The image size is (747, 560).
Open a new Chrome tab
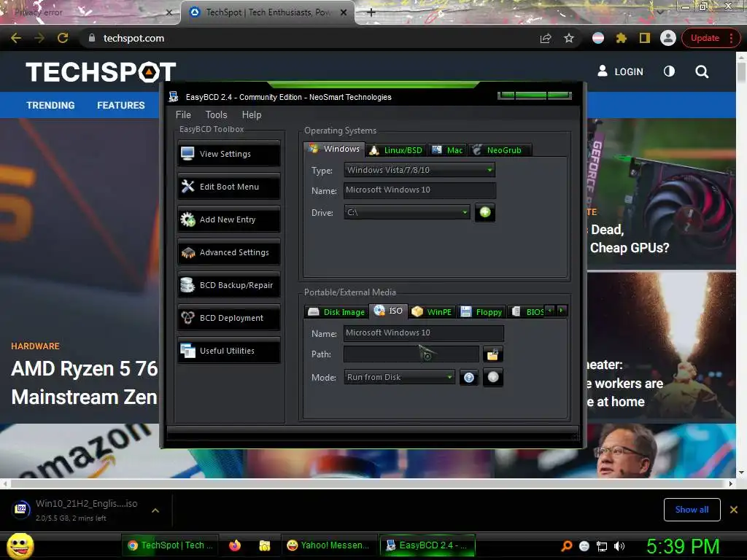[x=371, y=12]
